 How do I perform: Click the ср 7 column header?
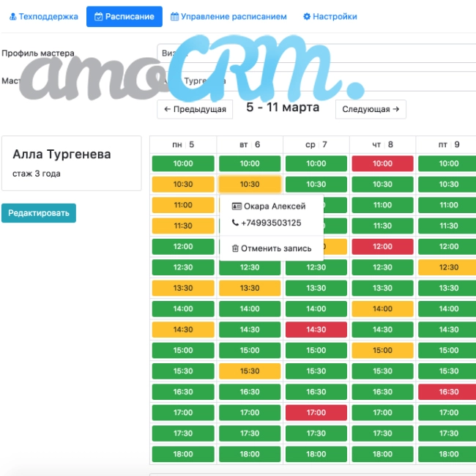[316, 145]
